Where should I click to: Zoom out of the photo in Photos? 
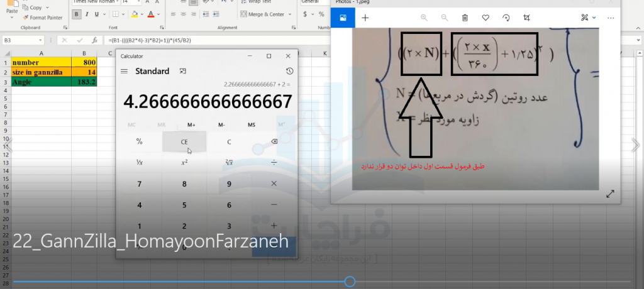[445, 18]
